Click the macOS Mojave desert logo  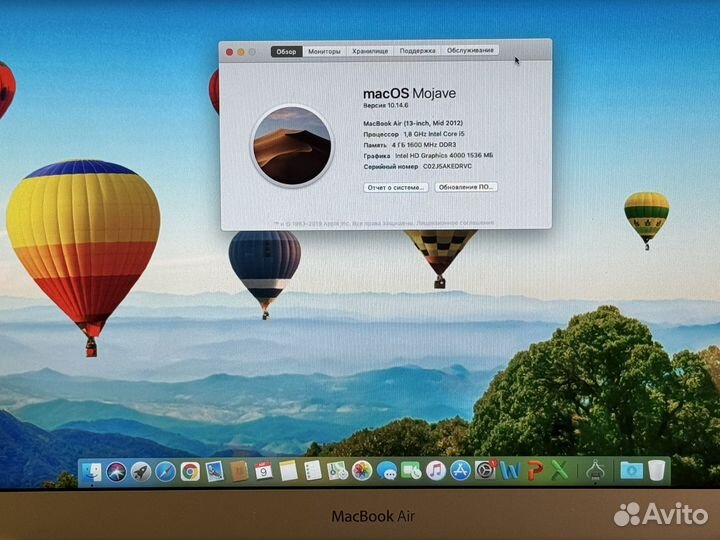coord(292,146)
